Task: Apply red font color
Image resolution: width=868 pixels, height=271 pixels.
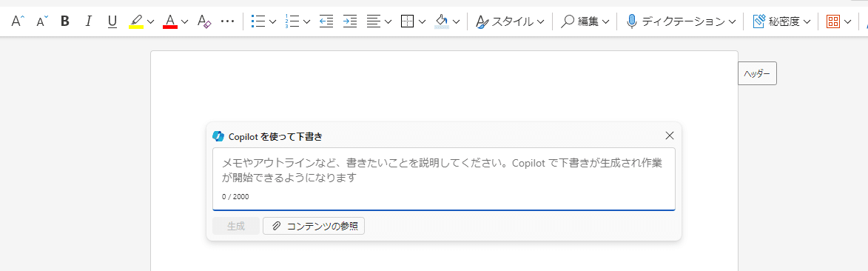Action: pos(170,21)
